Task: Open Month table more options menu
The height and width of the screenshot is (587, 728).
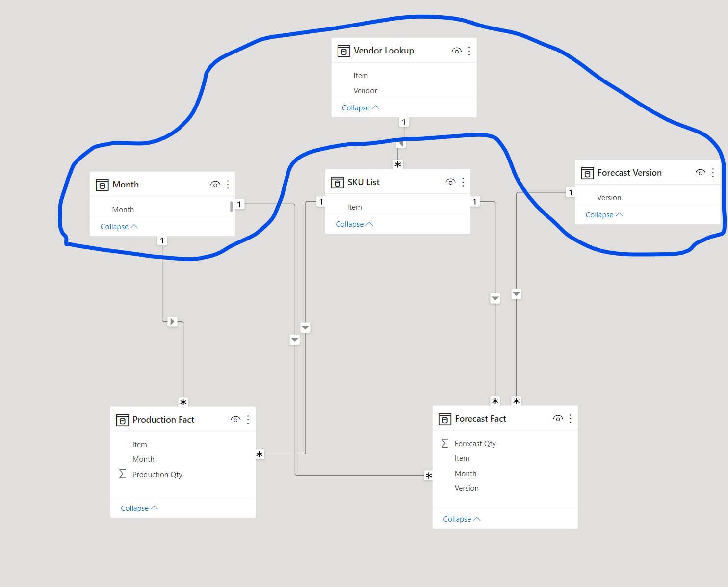Action: click(x=228, y=185)
